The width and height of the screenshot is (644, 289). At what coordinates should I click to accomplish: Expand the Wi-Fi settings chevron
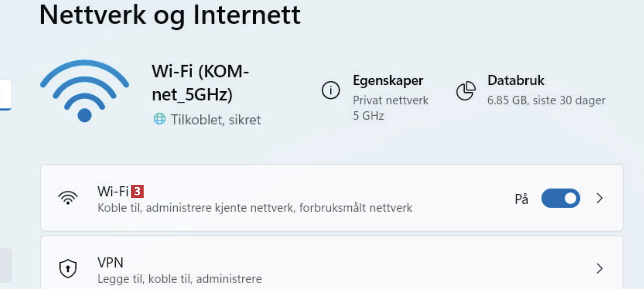(x=600, y=198)
